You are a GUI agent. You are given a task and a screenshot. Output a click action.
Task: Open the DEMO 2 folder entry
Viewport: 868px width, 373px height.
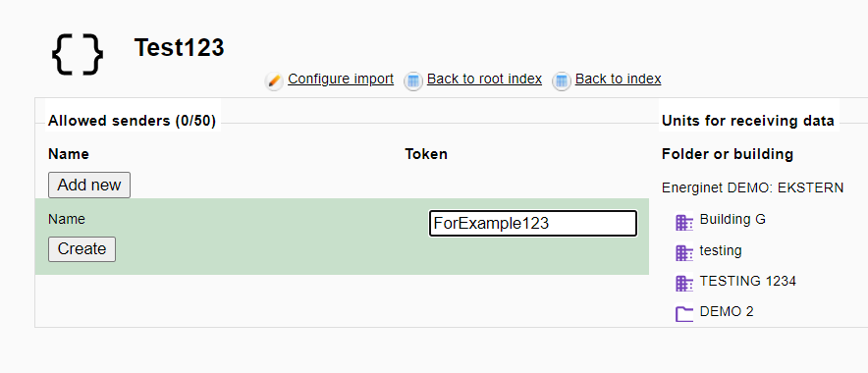coord(727,311)
